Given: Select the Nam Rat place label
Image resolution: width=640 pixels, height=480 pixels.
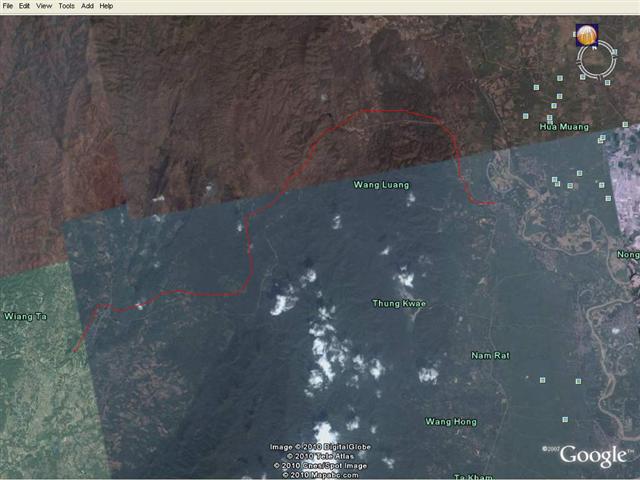Looking at the screenshot, I should click(490, 356).
